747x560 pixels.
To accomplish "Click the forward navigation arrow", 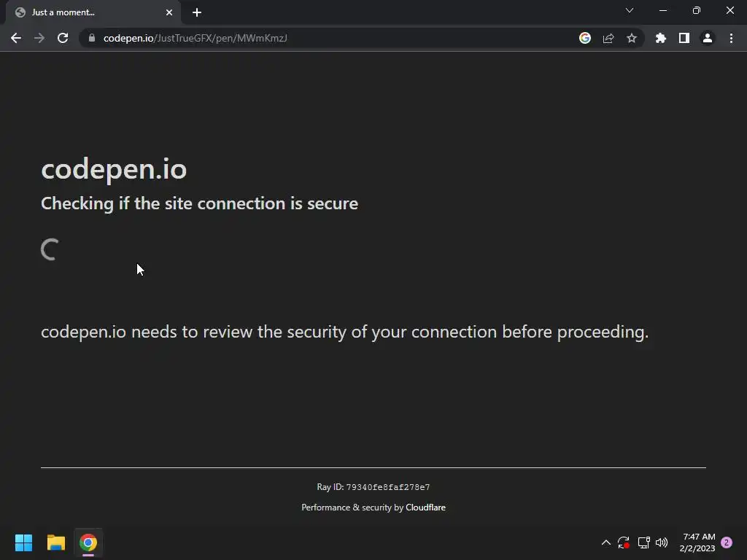I will (x=39, y=38).
